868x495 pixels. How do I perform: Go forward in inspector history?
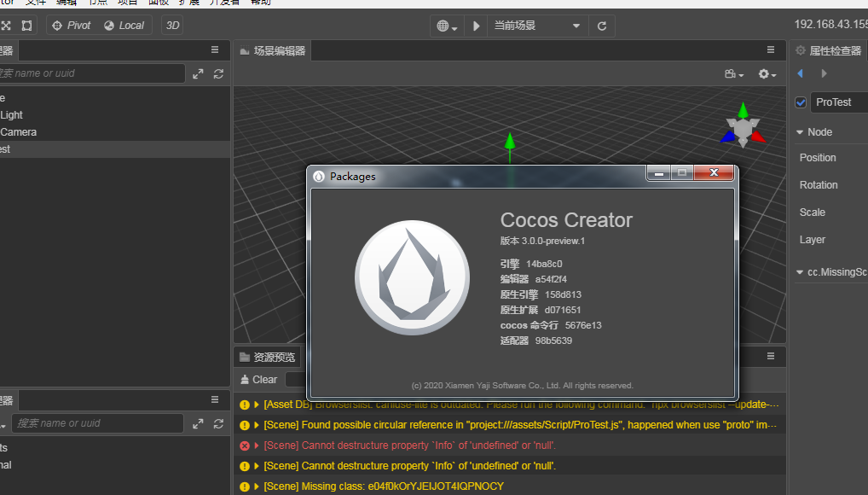[824, 73]
